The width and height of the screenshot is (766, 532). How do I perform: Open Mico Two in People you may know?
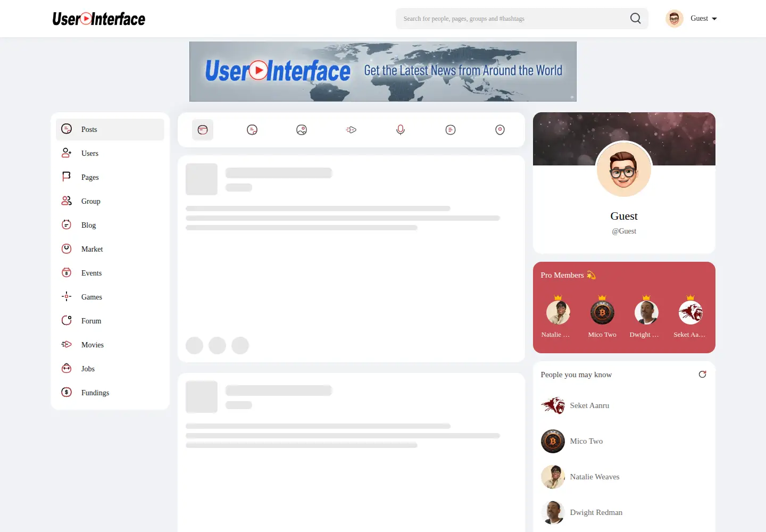click(586, 441)
